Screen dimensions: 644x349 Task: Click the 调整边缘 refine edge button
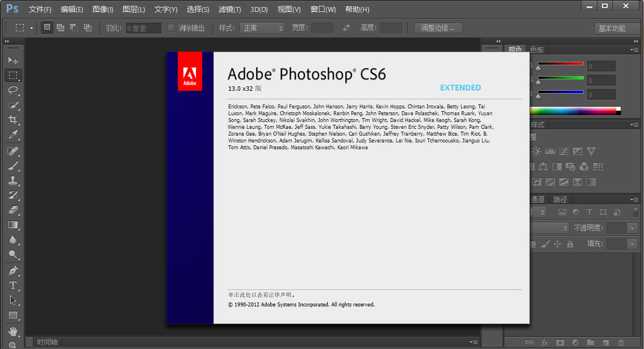coord(438,28)
